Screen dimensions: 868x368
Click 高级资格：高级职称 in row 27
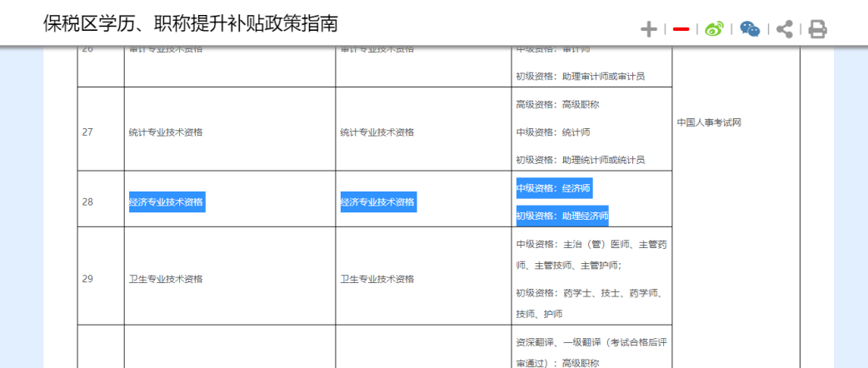tap(557, 104)
